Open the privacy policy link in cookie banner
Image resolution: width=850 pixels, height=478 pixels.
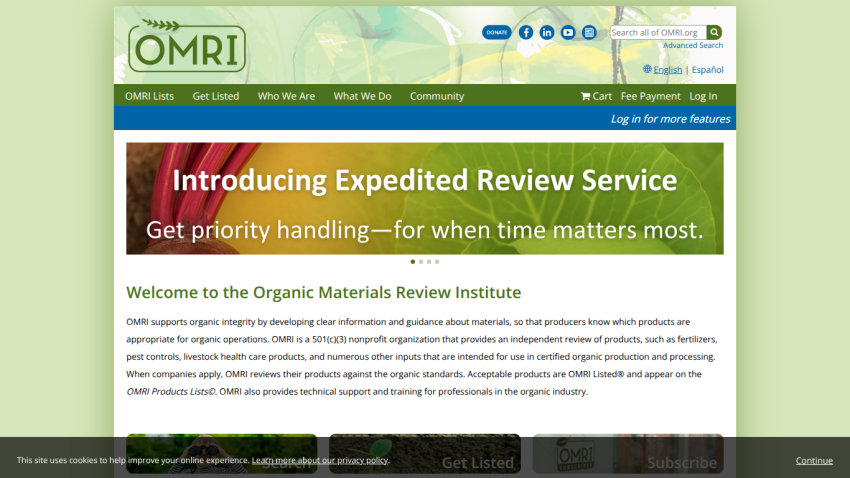tap(320, 460)
